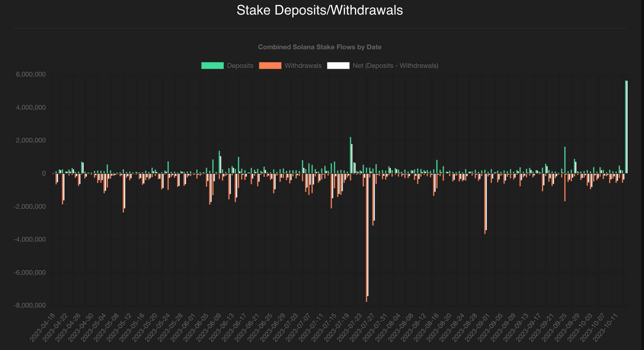Click the 2023-10-11 date label
The width and height of the screenshot is (644, 350).
606,327
